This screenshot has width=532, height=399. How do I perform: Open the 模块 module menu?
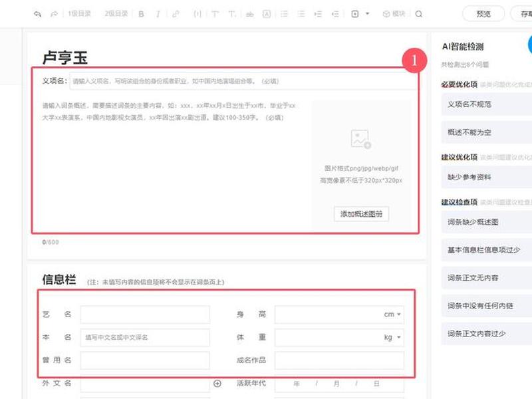pos(394,14)
